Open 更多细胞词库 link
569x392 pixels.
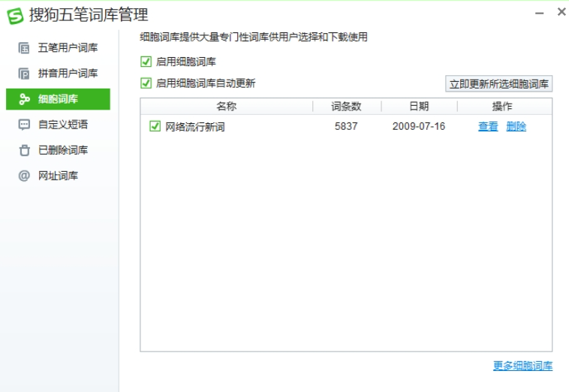coord(522,366)
